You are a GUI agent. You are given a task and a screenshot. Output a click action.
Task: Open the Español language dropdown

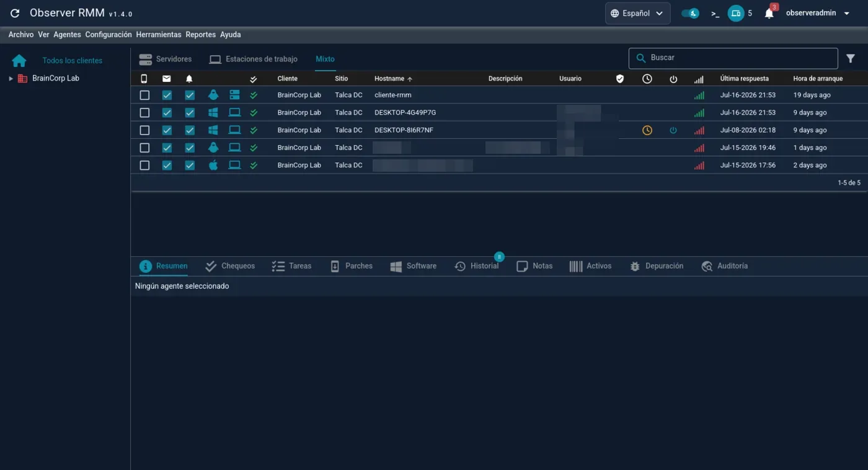[637, 13]
